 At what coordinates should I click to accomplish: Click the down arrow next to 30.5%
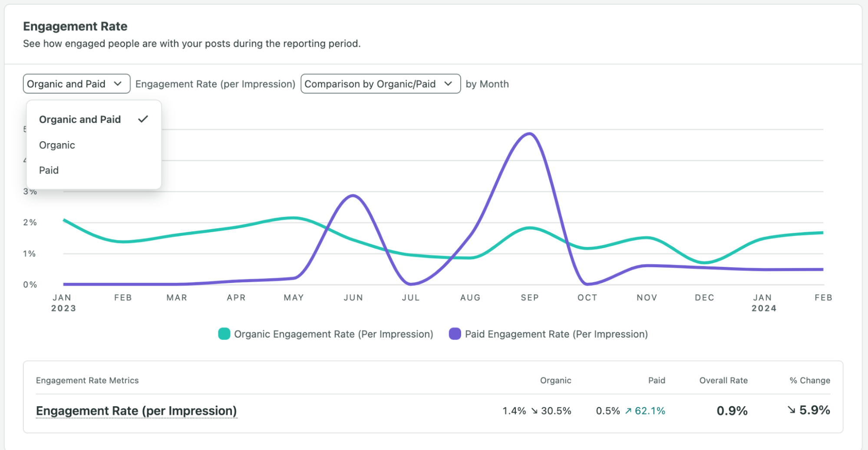534,411
